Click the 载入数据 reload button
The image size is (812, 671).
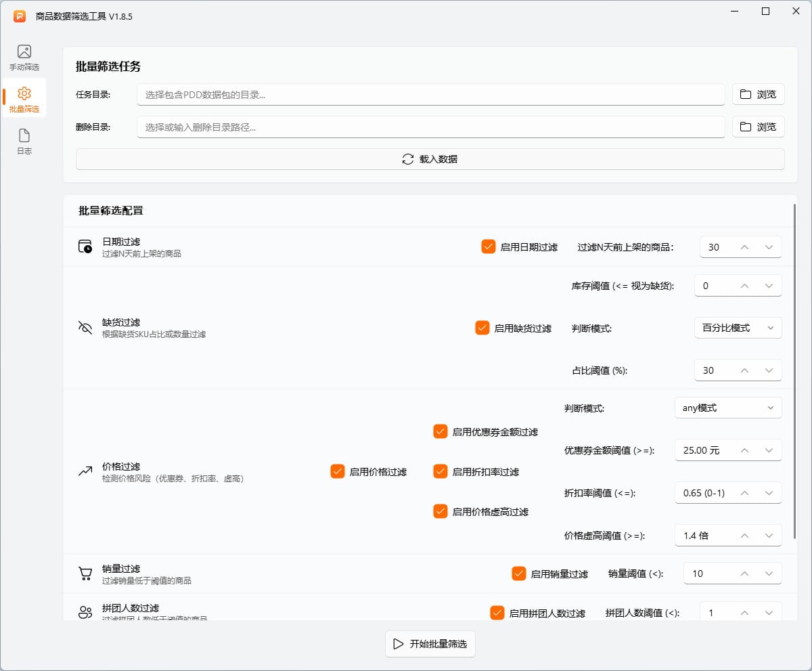(x=430, y=159)
